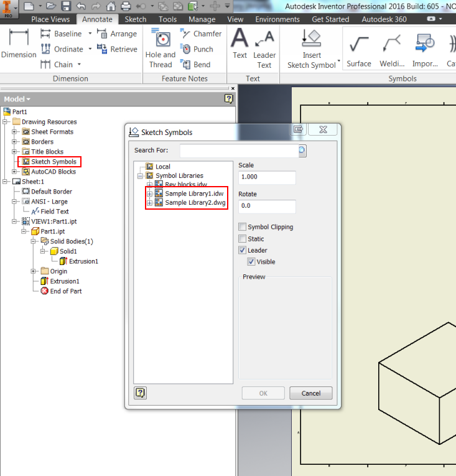456x476 pixels.
Task: Click the Import symbol tool
Action: [425, 50]
